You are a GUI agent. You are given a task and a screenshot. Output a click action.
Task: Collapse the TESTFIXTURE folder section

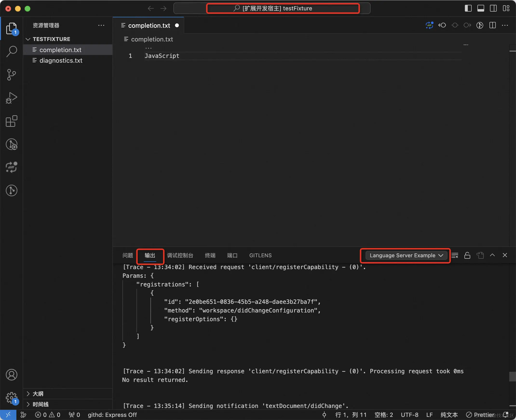click(68, 39)
